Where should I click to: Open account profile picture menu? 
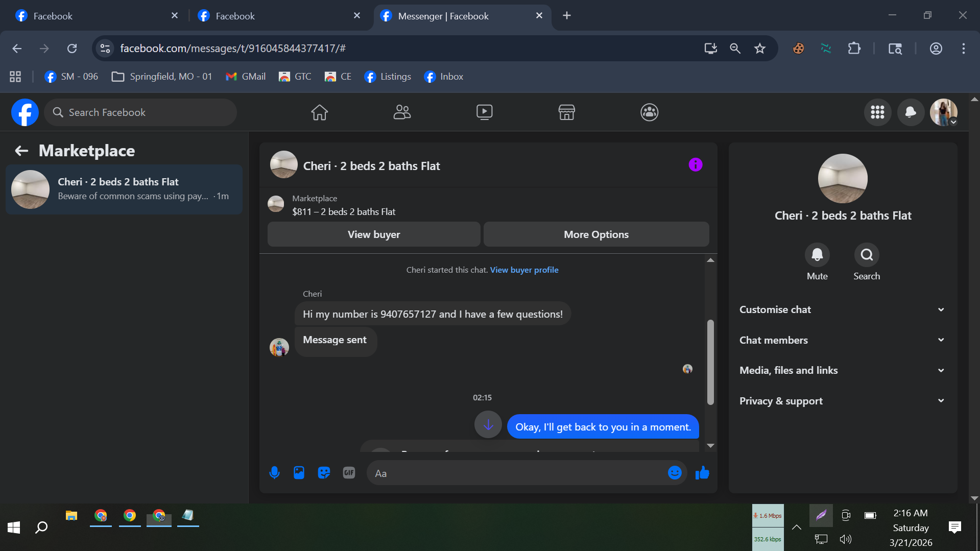tap(943, 112)
